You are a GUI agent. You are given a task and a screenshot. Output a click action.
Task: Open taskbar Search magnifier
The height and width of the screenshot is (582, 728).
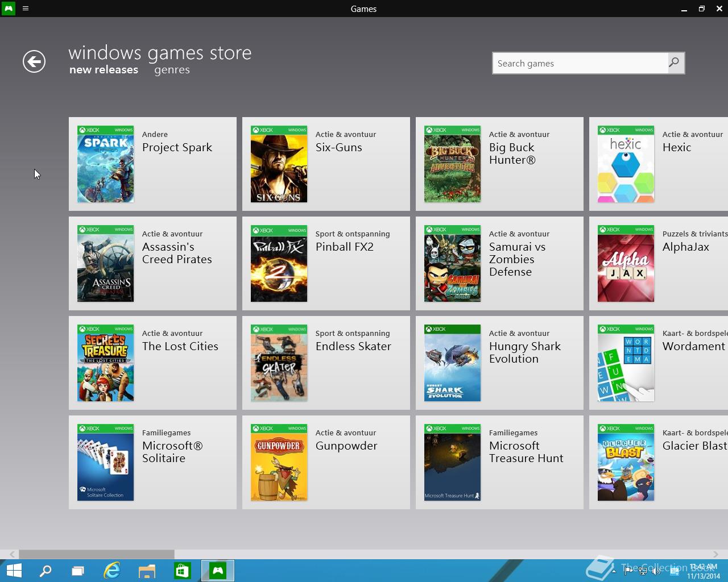pyautogui.click(x=45, y=571)
